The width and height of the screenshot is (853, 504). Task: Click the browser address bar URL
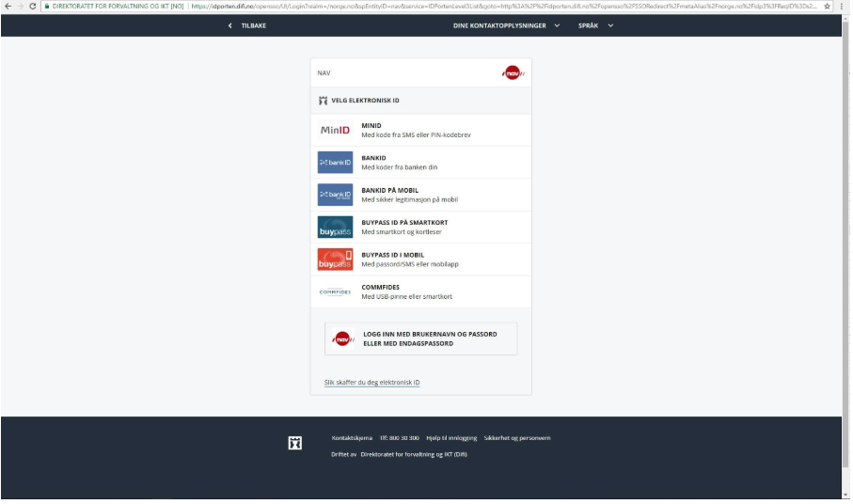[x=503, y=6]
